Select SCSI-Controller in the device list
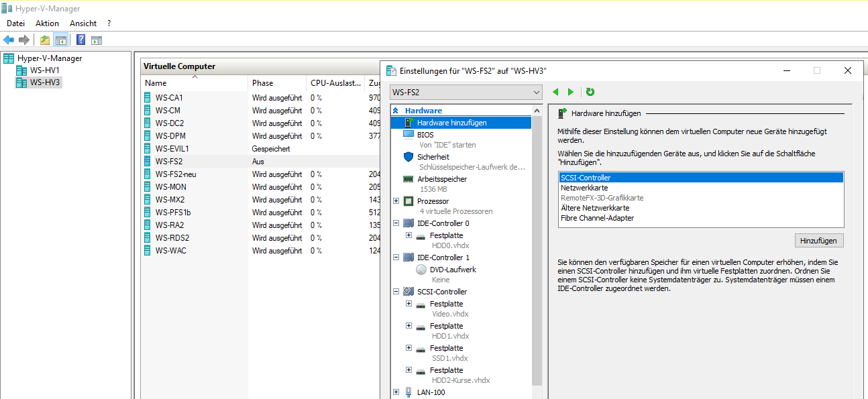Image resolution: width=868 pixels, height=399 pixels. 701,178
